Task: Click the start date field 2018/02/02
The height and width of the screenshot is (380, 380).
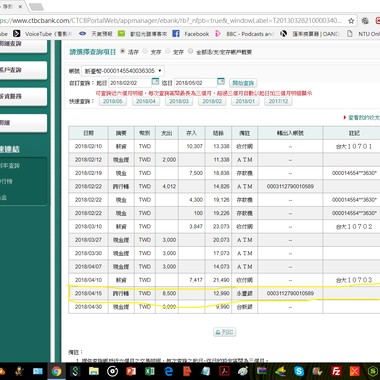Action: pyautogui.click(x=130, y=83)
